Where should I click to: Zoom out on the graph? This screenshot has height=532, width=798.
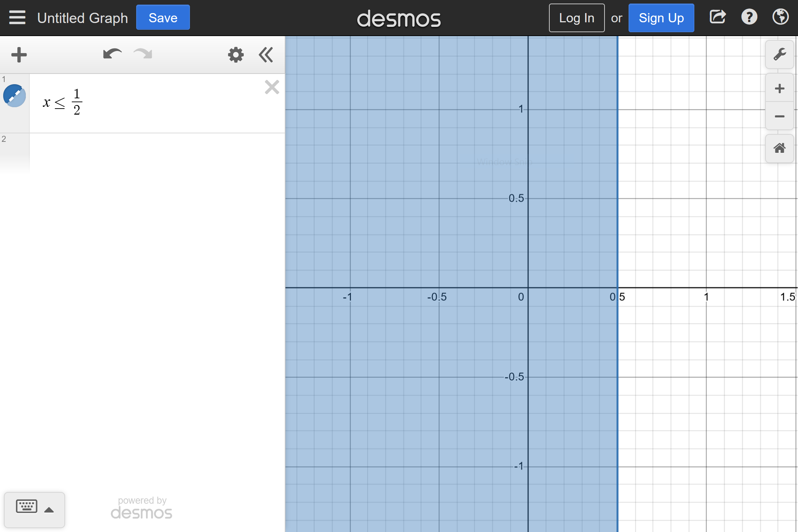point(780,116)
